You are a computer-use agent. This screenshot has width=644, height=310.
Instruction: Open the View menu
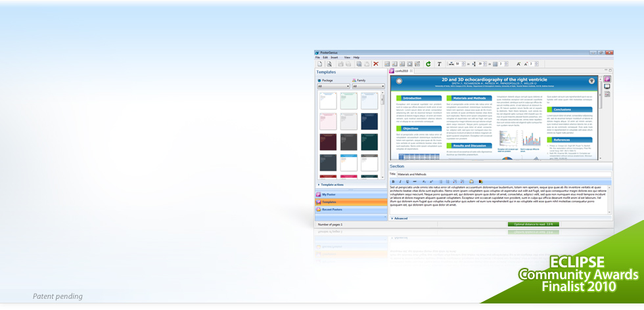click(347, 58)
